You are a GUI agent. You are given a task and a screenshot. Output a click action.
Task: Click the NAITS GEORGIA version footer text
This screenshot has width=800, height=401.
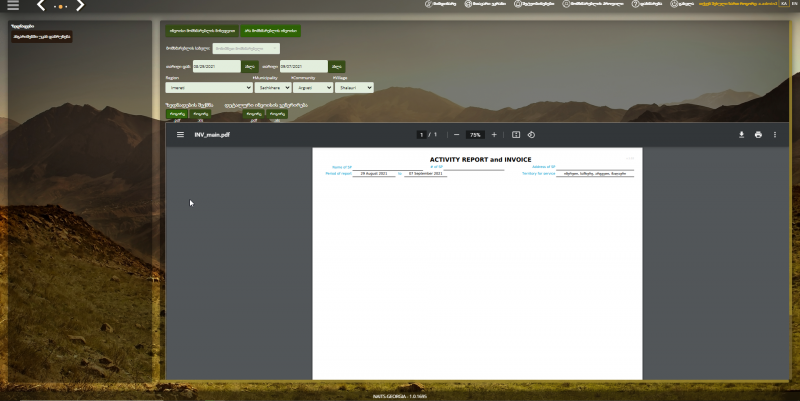[399, 396]
